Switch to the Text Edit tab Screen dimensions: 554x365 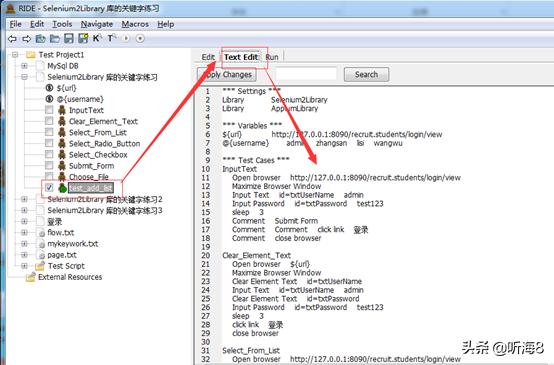click(x=241, y=57)
